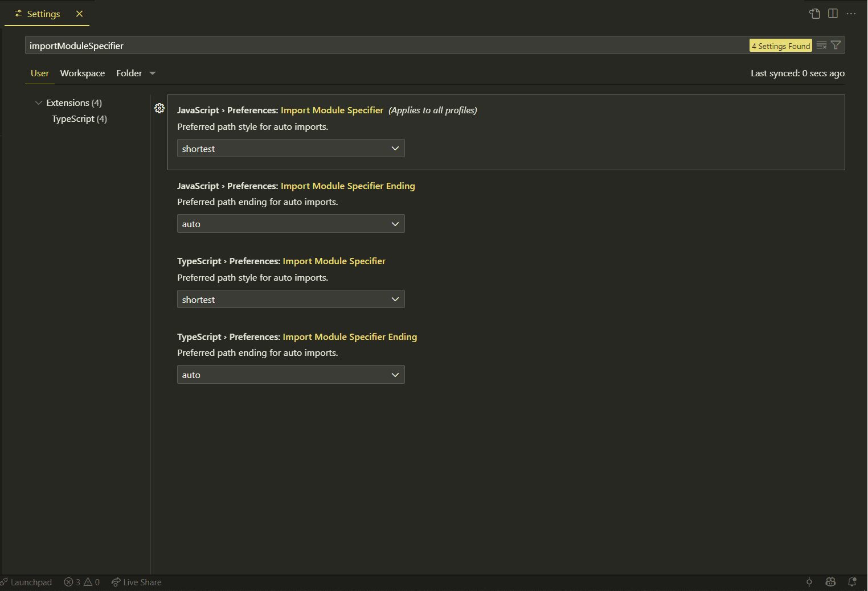Select TypeScript (4) in settings tree

[80, 118]
